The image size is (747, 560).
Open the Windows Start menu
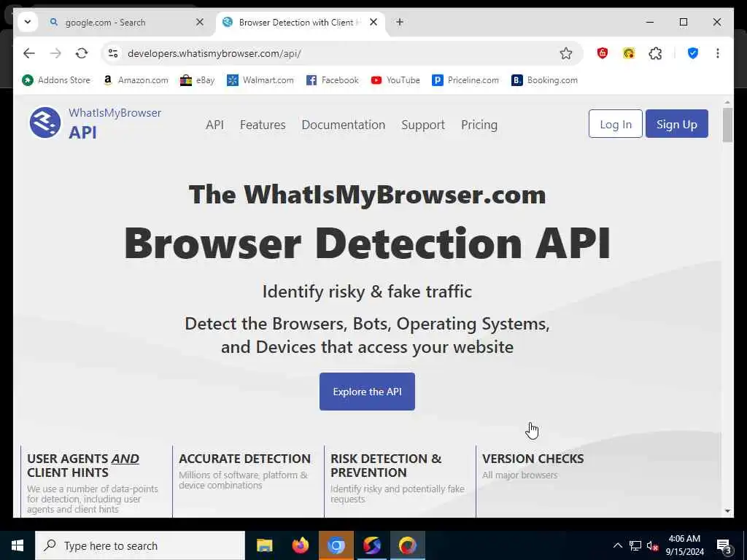tap(18, 545)
